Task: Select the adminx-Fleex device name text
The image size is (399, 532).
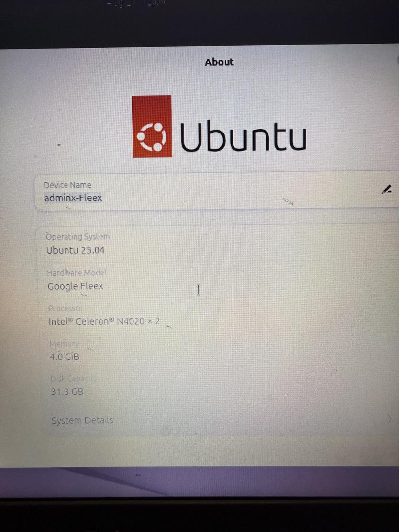Action: click(x=73, y=198)
